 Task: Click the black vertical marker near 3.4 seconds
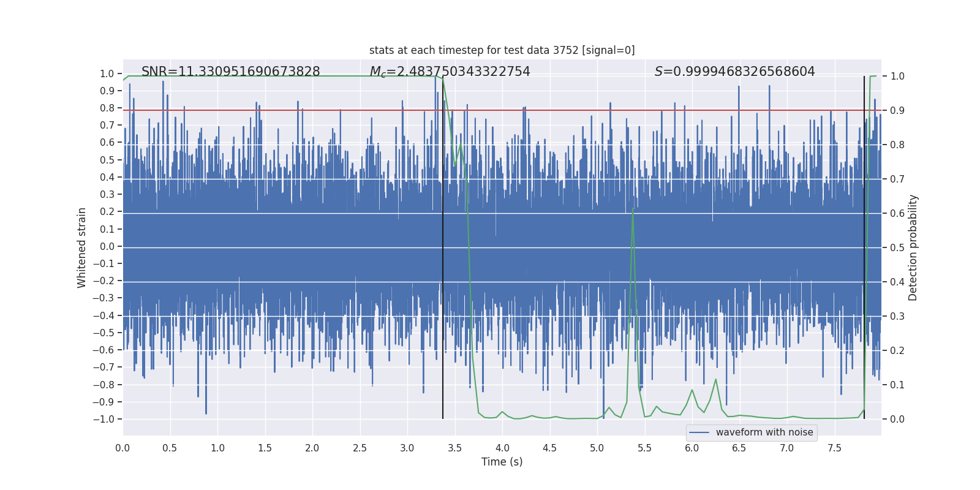pyautogui.click(x=443, y=247)
